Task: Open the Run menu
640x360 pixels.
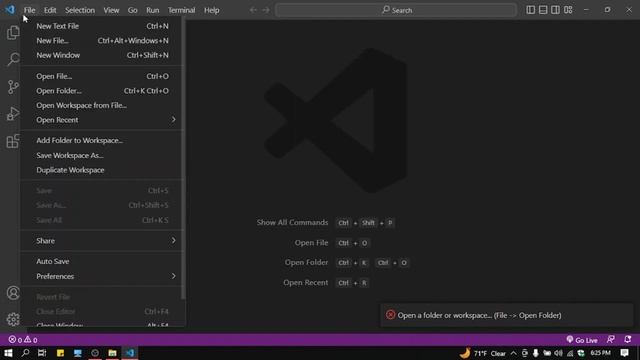Action: 153,10
